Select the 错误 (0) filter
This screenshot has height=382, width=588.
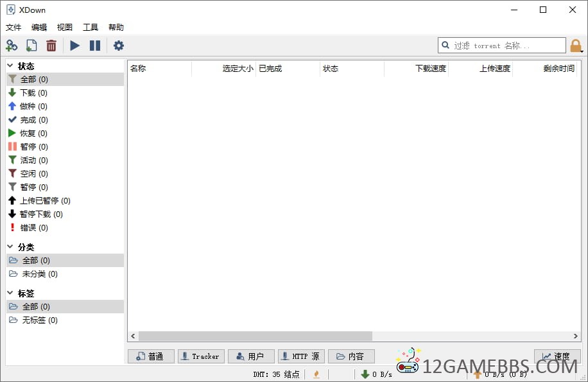65,227
